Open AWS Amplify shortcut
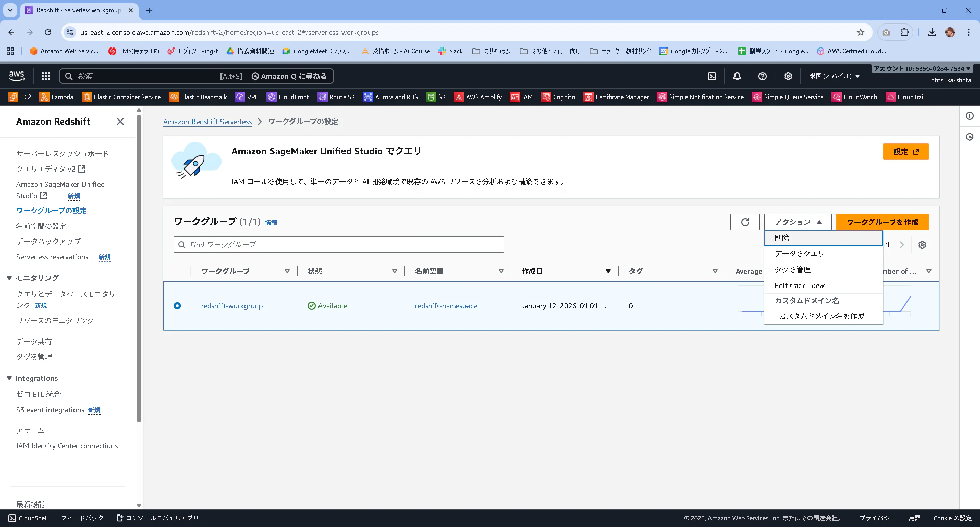 [478, 97]
